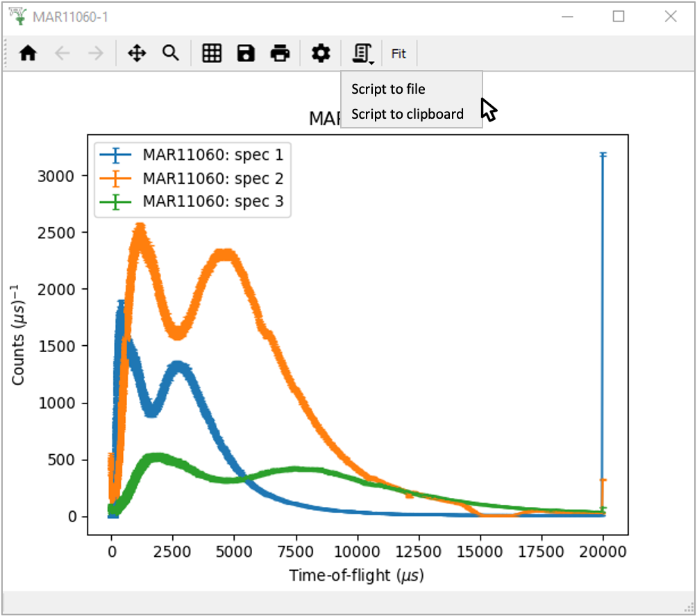Click the forward arrow to next view
Viewport: 697px width, 616px height.
[x=96, y=53]
